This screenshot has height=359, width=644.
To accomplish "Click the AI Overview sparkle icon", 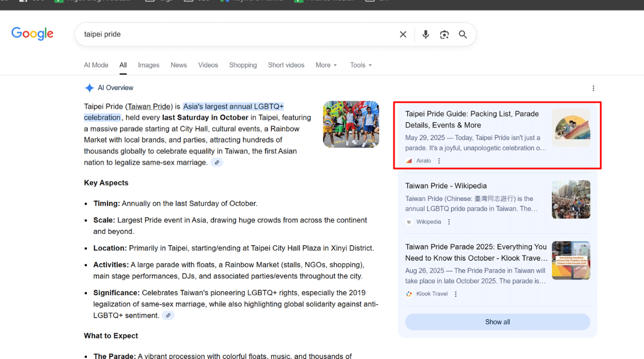I will (x=89, y=88).
